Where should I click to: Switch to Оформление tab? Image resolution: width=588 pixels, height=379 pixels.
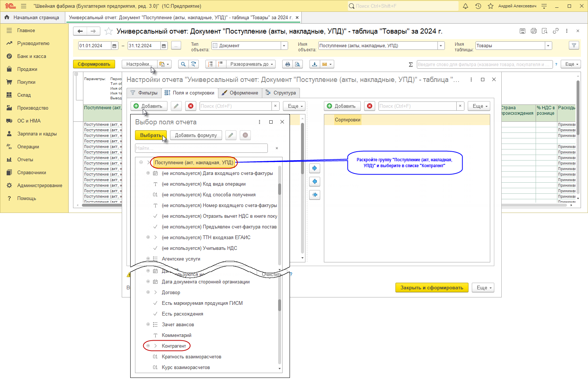[x=240, y=93]
